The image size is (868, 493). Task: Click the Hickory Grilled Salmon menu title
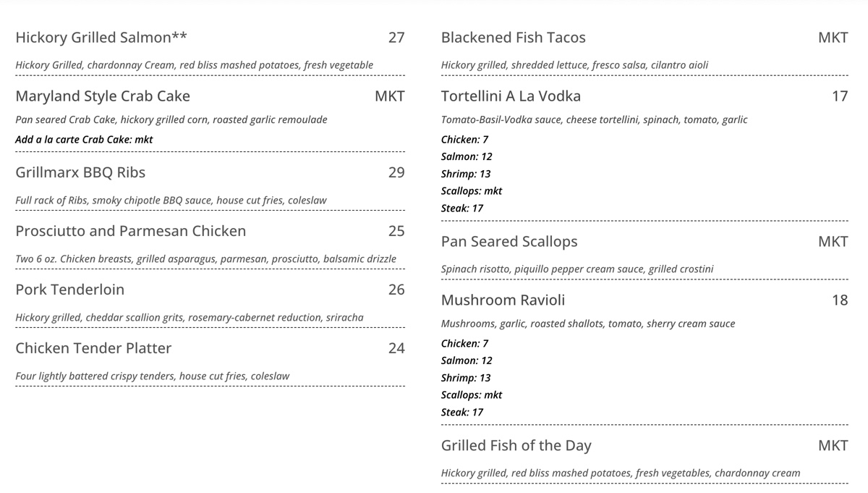(101, 38)
